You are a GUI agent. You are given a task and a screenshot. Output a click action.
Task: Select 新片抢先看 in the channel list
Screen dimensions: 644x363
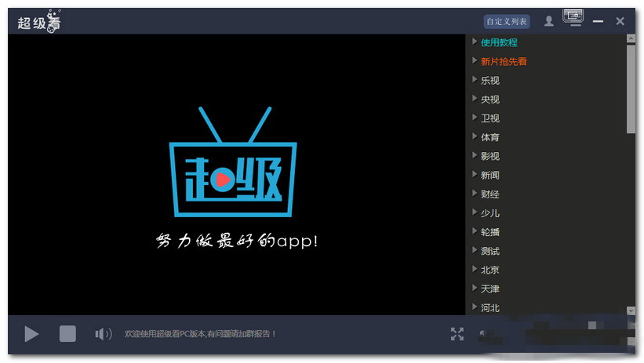(504, 62)
